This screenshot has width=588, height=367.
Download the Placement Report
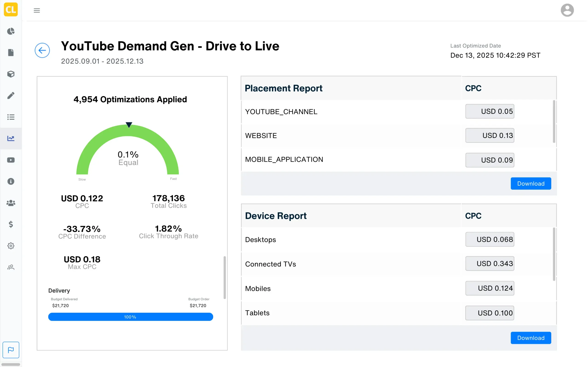531,183
